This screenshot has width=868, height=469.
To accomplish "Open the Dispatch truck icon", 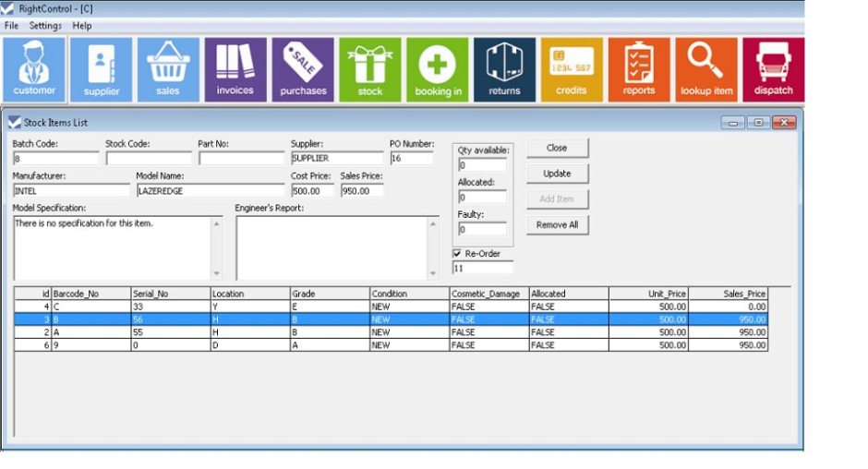I will coord(773,69).
